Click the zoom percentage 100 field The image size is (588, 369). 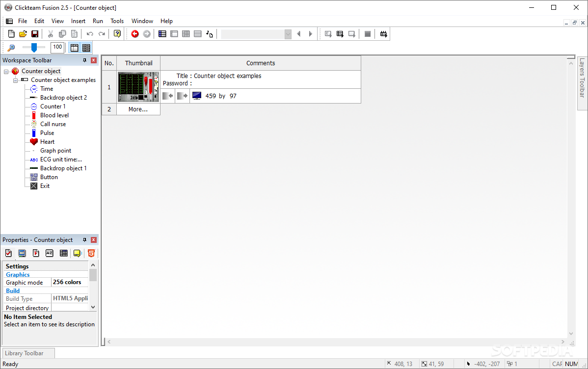(57, 47)
